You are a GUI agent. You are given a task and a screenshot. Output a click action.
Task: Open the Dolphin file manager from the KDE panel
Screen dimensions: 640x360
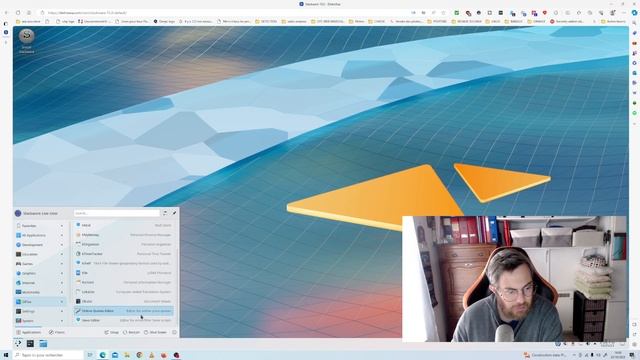tap(43, 344)
